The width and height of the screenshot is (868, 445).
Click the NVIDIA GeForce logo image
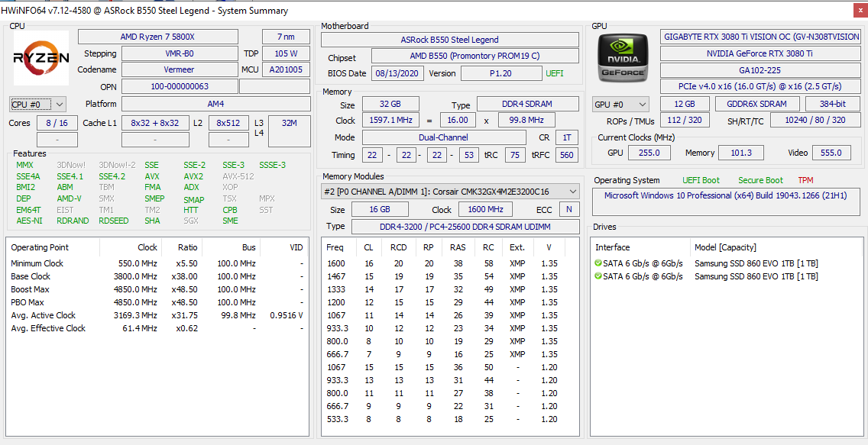(x=623, y=58)
